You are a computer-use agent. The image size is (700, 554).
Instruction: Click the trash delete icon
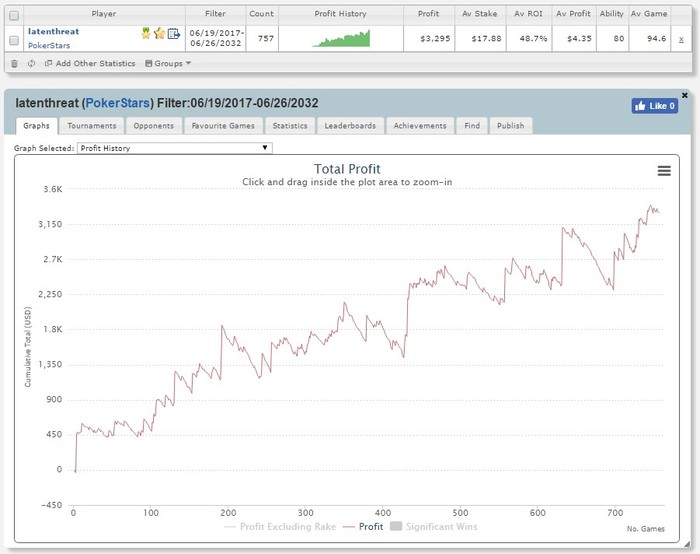[14, 64]
